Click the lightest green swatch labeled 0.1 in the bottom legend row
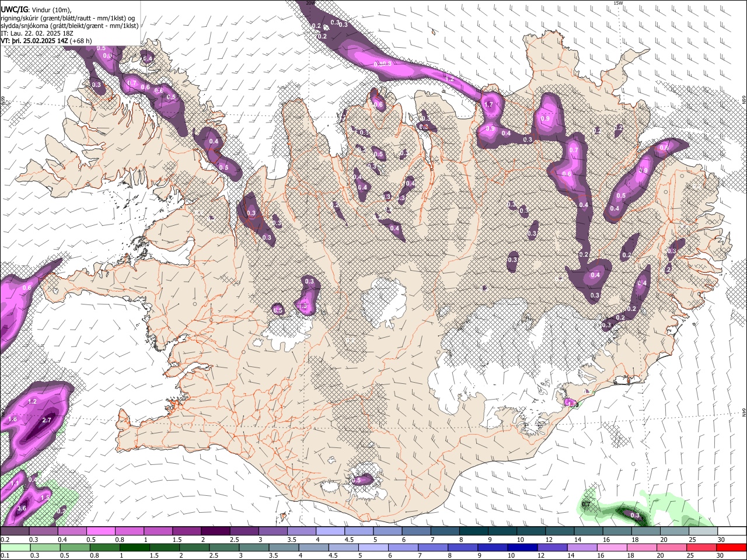This screenshot has height=560, width=747. click(x=16, y=547)
